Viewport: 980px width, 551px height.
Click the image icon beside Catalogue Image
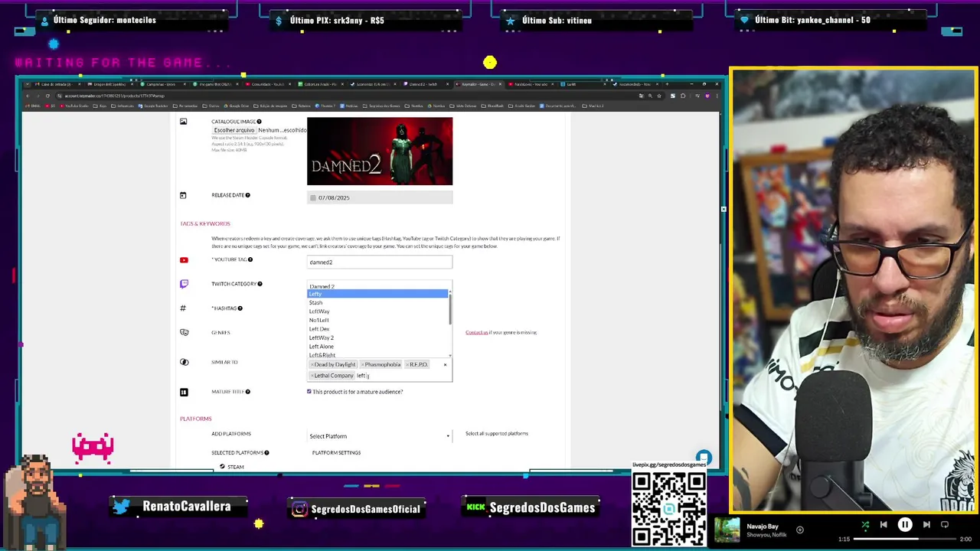point(183,122)
